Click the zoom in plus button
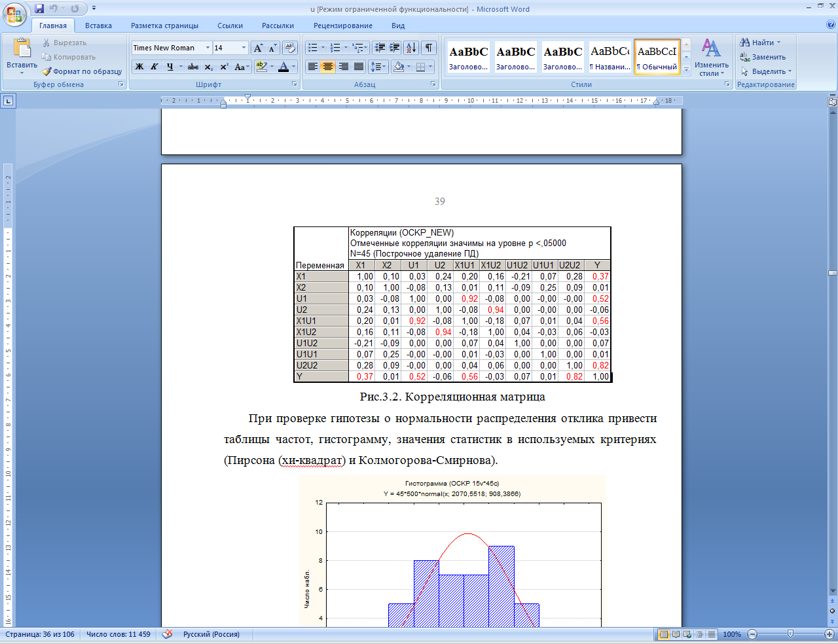Screen dimensions: 838x644 [x=829, y=634]
